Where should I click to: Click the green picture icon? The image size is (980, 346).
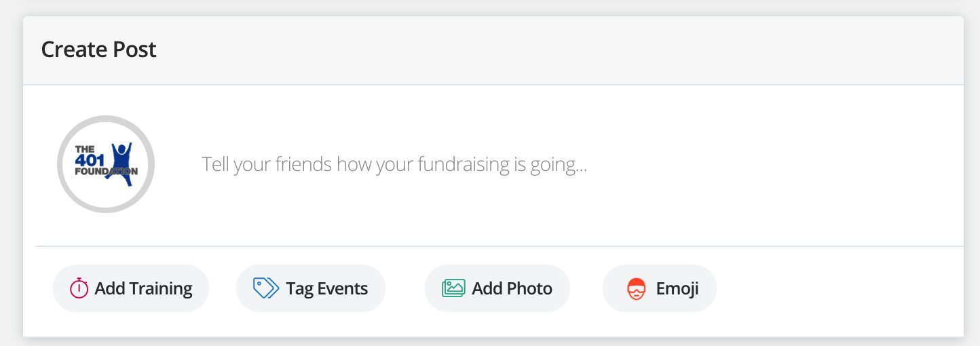pos(453,288)
